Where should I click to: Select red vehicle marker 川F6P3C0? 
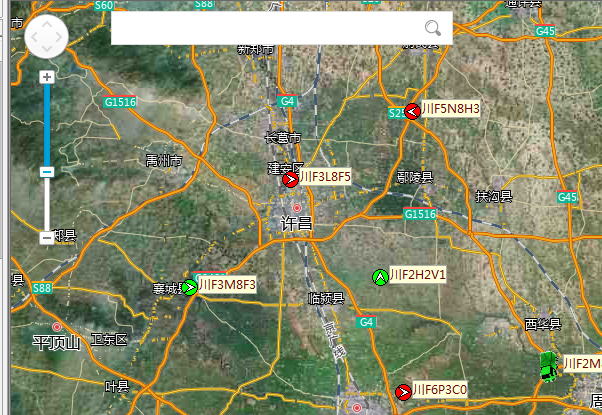403,392
